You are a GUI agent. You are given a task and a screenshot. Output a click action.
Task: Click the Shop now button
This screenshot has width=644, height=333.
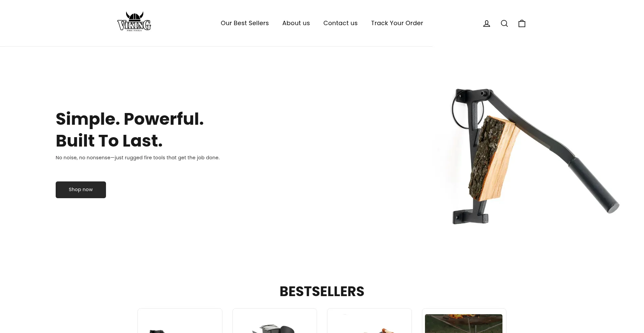pyautogui.click(x=81, y=190)
